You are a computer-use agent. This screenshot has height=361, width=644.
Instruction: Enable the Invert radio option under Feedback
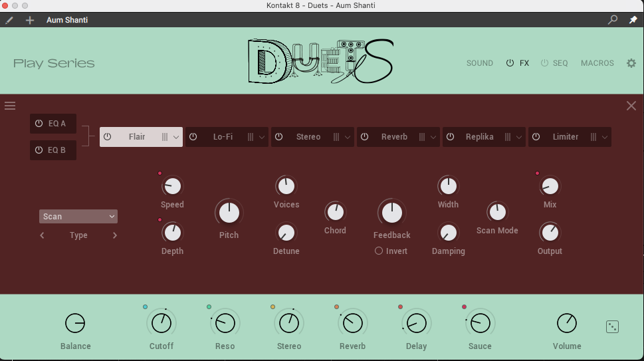[379, 251]
